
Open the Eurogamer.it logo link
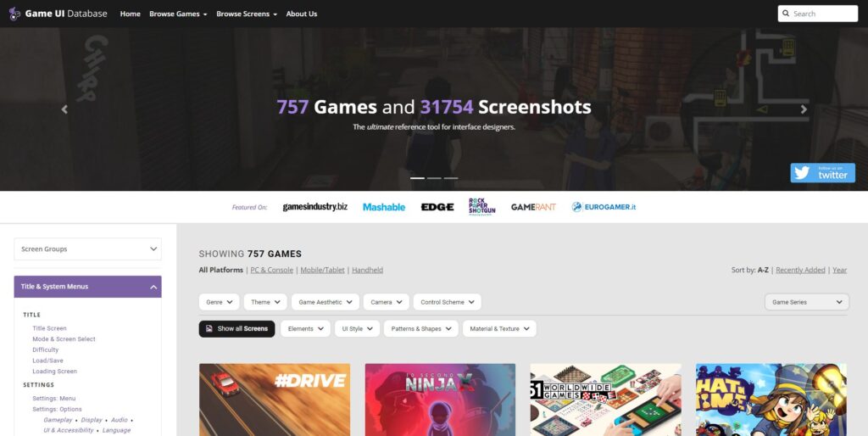604,207
